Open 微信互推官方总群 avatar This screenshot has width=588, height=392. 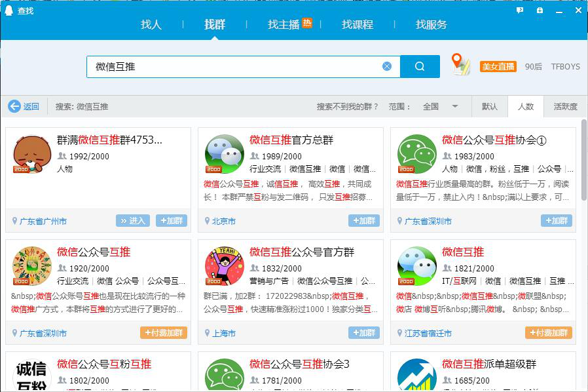[x=225, y=154]
